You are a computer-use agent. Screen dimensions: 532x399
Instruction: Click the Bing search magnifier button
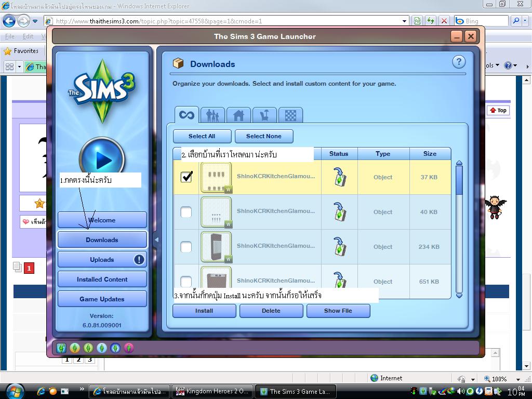coord(516,21)
